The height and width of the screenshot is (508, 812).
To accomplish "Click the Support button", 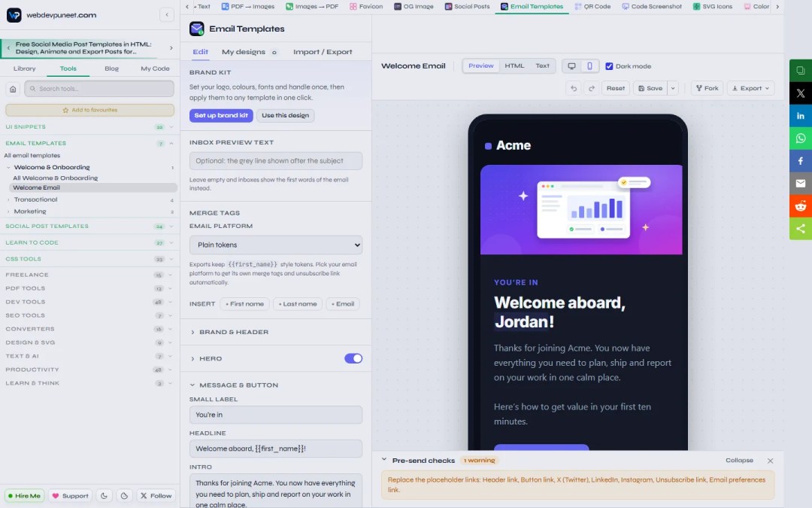I will [x=70, y=495].
